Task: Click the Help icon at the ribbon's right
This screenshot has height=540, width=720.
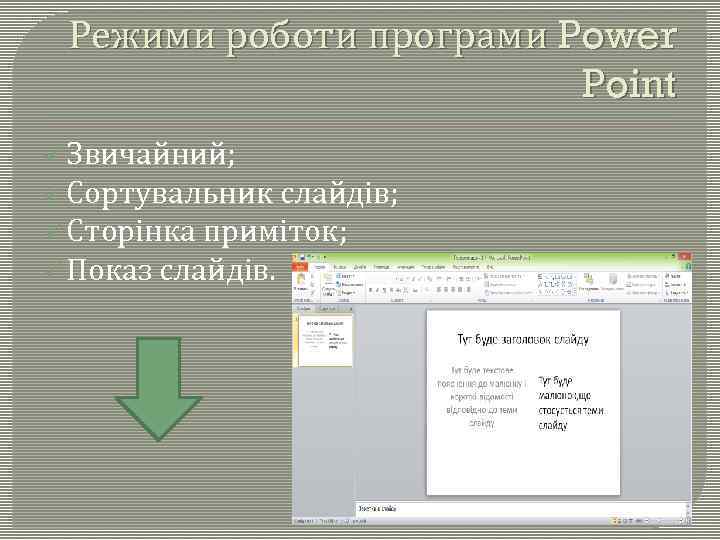Action: pos(688,267)
